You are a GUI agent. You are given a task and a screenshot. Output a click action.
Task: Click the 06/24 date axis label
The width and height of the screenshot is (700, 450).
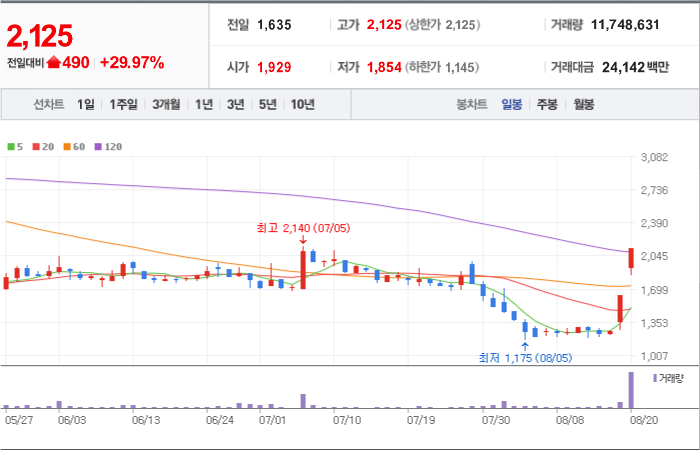pyautogui.click(x=220, y=421)
